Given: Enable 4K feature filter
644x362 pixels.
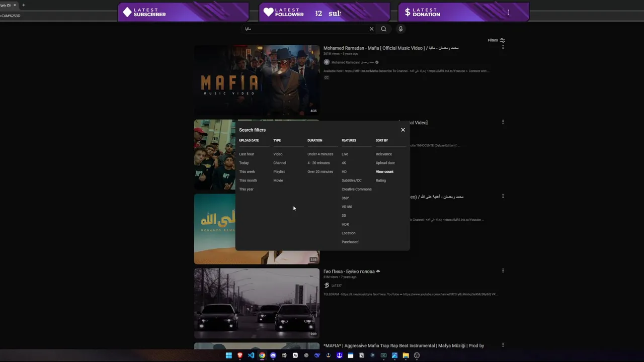Looking at the screenshot, I should [x=344, y=163].
